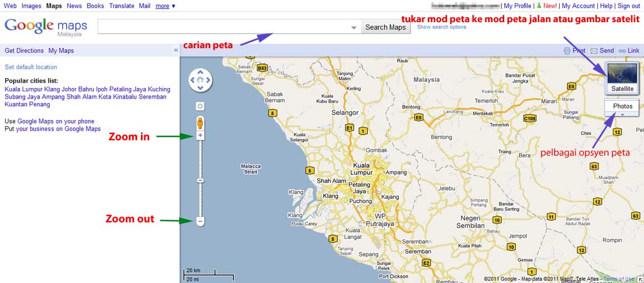This screenshot has height=283, width=644.
Task: Open Translate in top navigation
Action: 121,6
